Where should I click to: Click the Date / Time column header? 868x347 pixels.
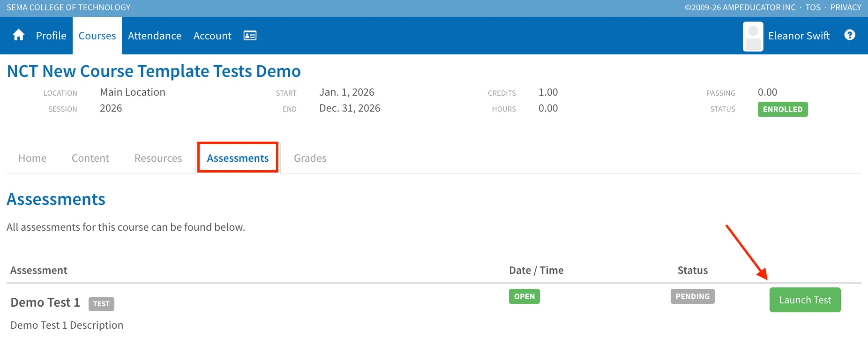[536, 270]
